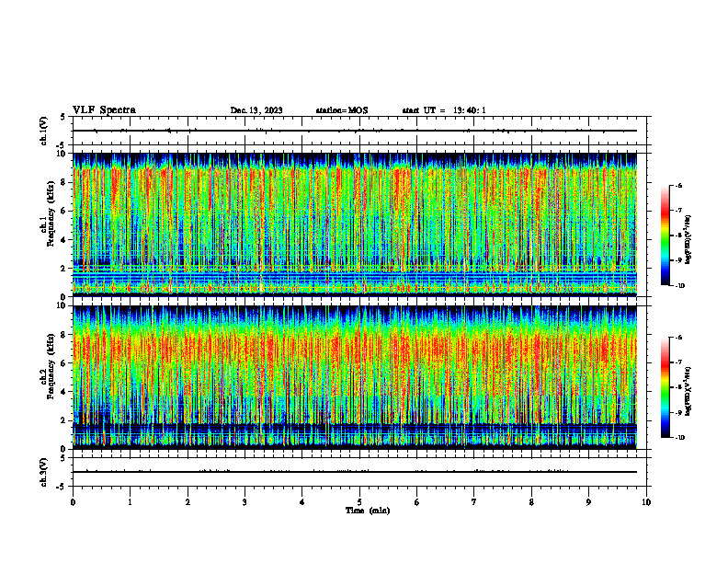This screenshot has height=563, width=728.
Task: Click the "station=MOS" header label
Action: (x=342, y=110)
